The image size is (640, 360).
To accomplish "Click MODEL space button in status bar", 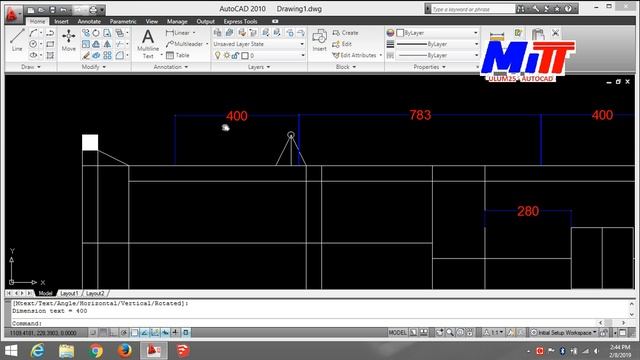I will click(397, 333).
